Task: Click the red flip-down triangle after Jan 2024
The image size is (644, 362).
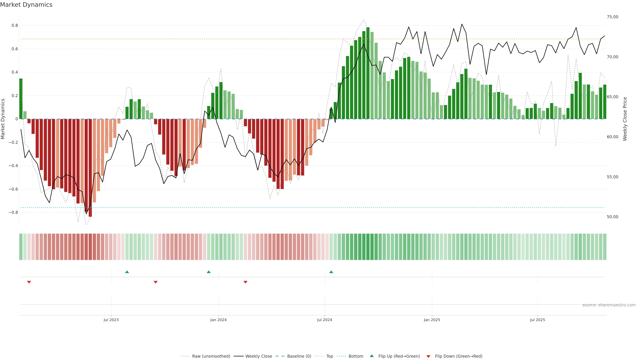Action: coord(246,282)
